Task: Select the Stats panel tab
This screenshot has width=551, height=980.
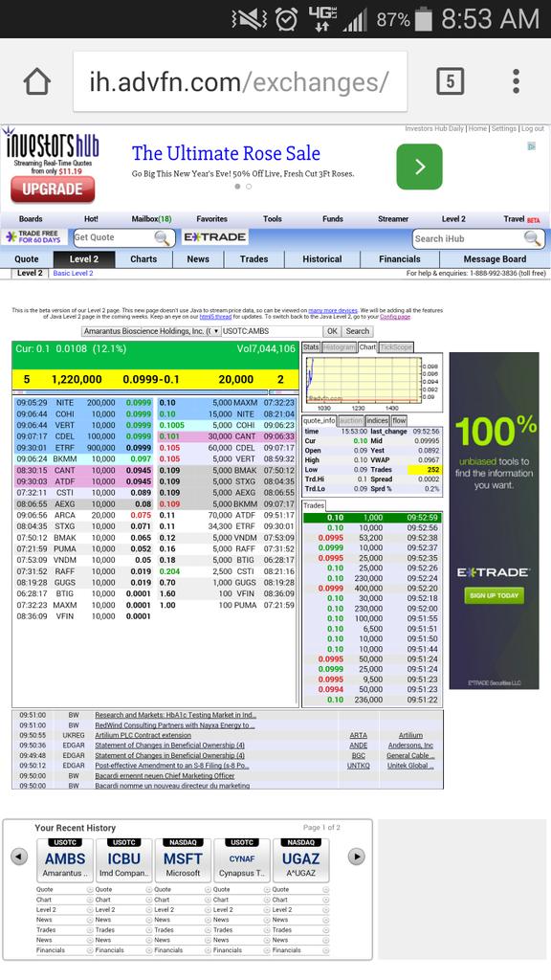Action: [x=311, y=346]
